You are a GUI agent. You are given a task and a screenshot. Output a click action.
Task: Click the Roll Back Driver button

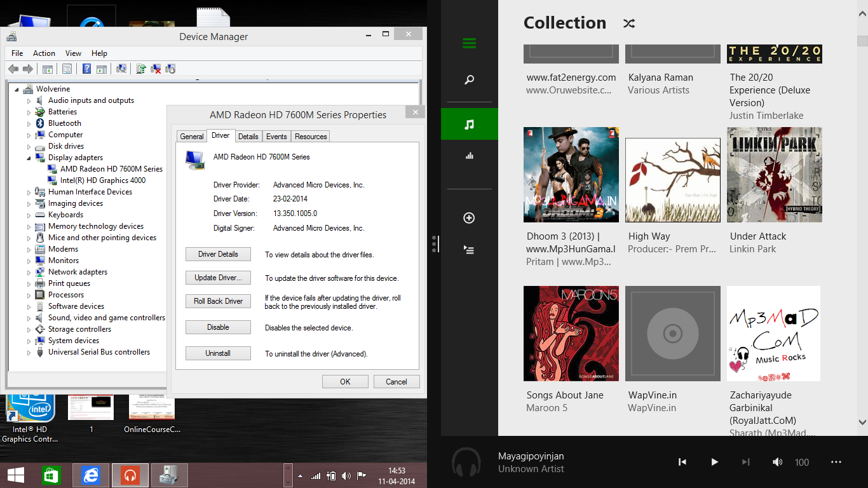pyautogui.click(x=218, y=301)
